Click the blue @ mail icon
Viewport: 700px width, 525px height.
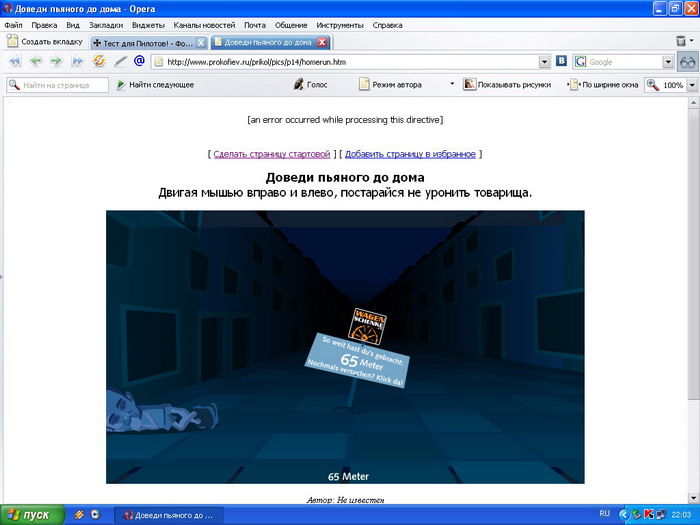139,61
